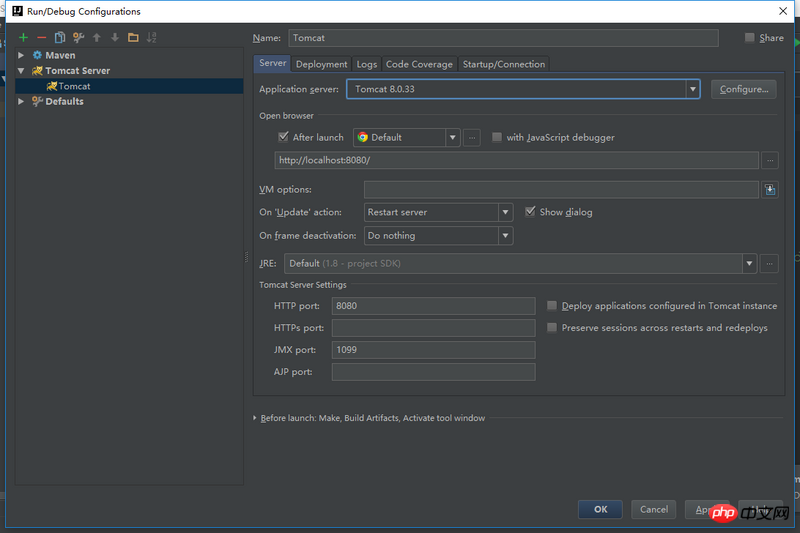Image resolution: width=800 pixels, height=533 pixels.
Task: Open edit defaults wrench icon
Action: point(78,37)
